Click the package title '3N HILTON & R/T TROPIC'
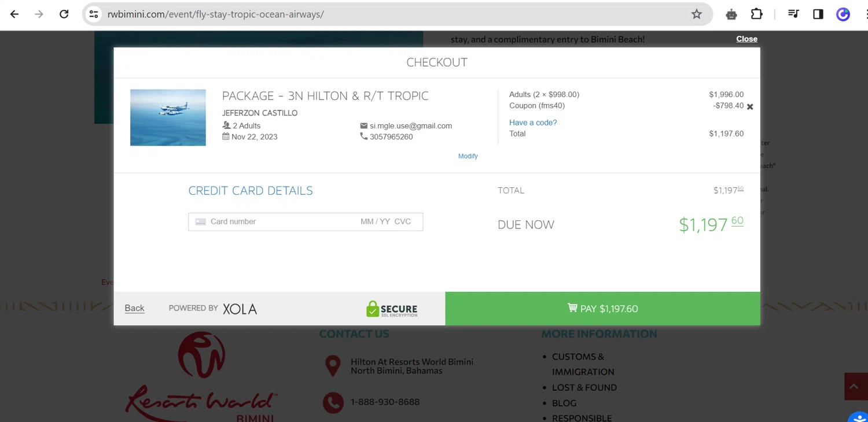868x422 pixels. 358,96
